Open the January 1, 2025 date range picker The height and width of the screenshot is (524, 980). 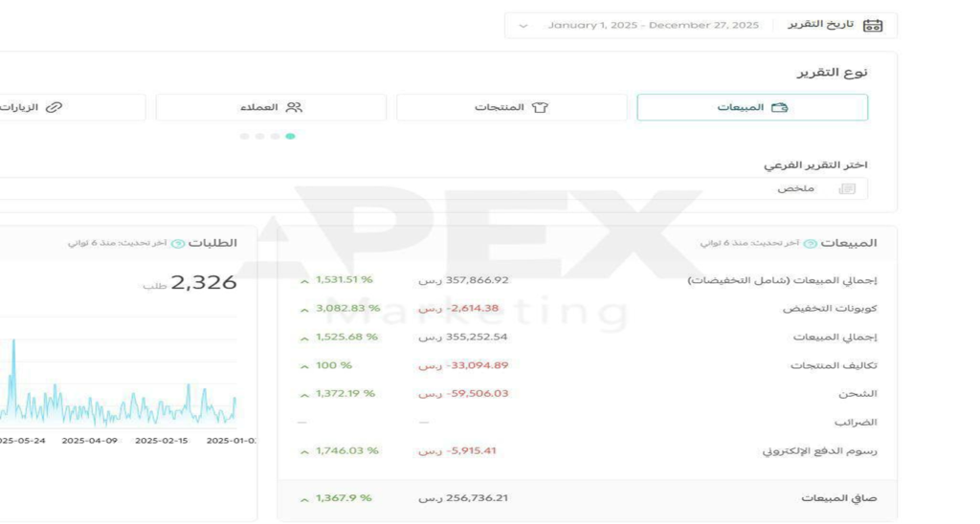coord(653,26)
